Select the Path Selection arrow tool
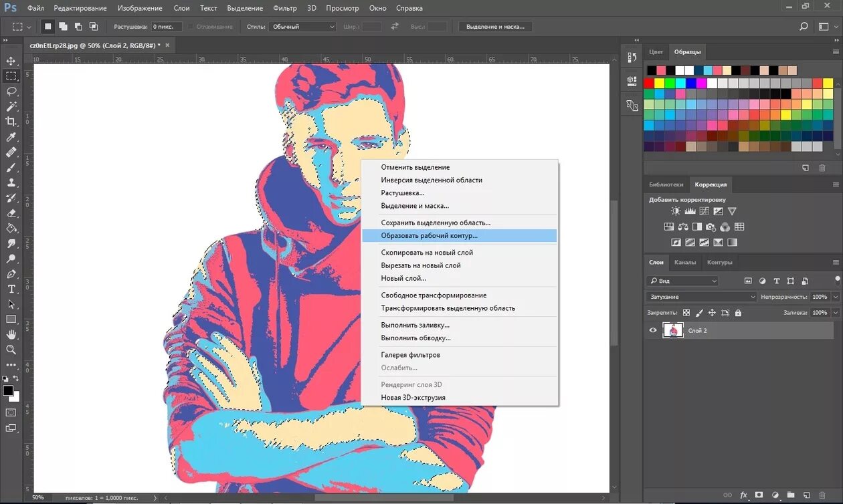Screen dimensions: 843x504 [x=11, y=304]
